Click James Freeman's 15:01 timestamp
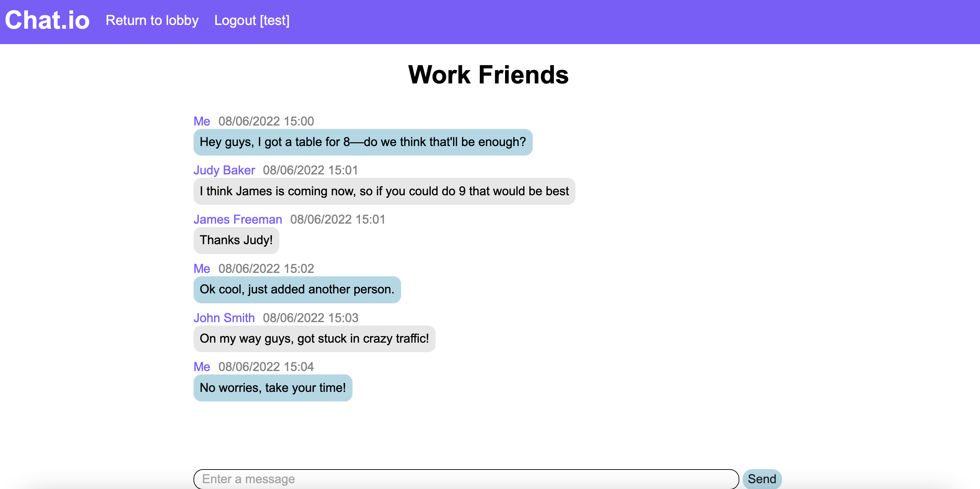This screenshot has width=980, height=489. pyautogui.click(x=338, y=219)
